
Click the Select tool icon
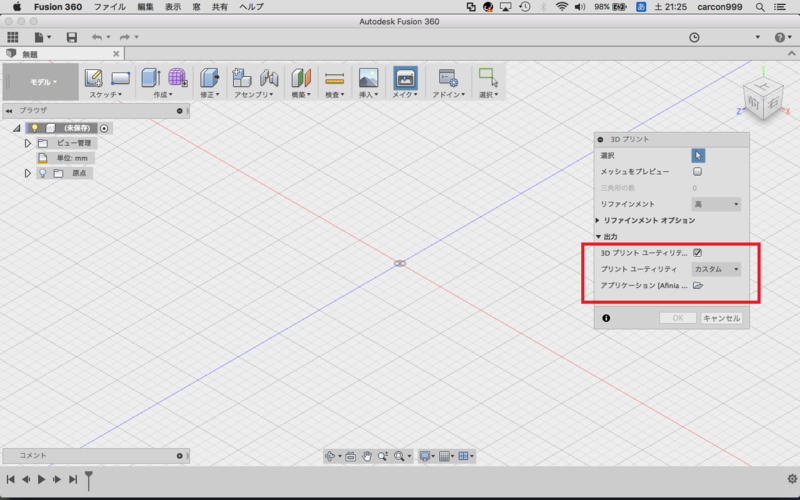click(x=488, y=78)
